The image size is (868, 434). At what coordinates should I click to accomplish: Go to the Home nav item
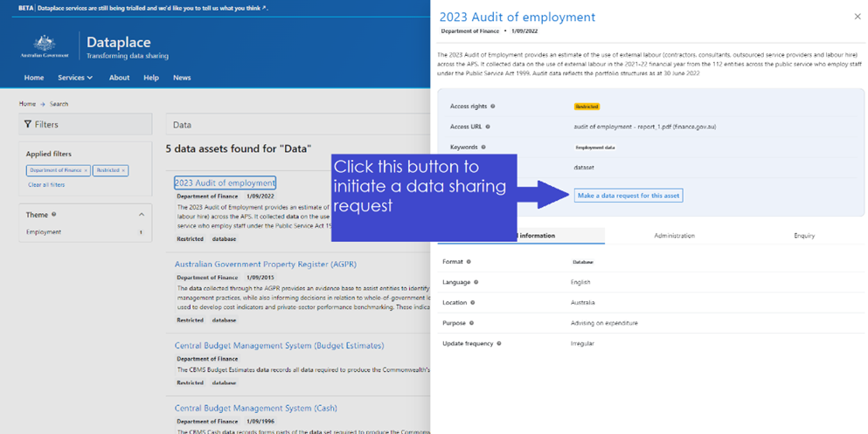pyautogui.click(x=34, y=78)
